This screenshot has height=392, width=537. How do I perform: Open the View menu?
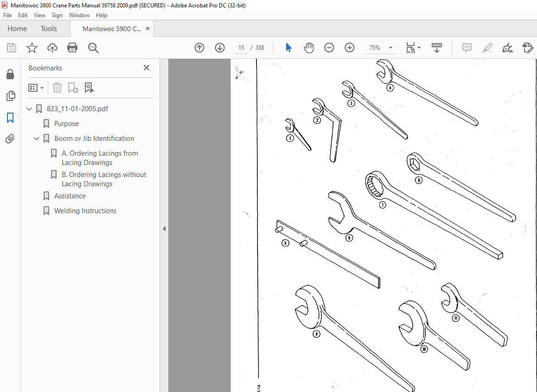click(x=39, y=15)
